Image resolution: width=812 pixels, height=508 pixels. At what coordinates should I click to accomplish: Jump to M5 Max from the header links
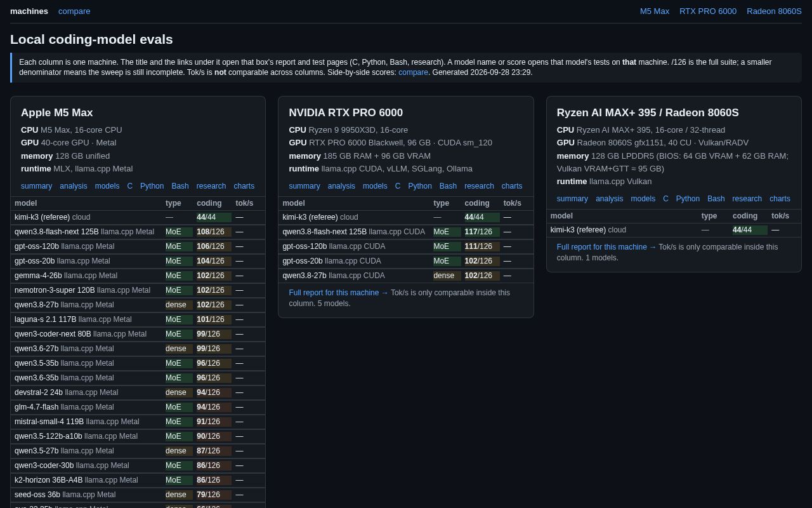point(655,11)
